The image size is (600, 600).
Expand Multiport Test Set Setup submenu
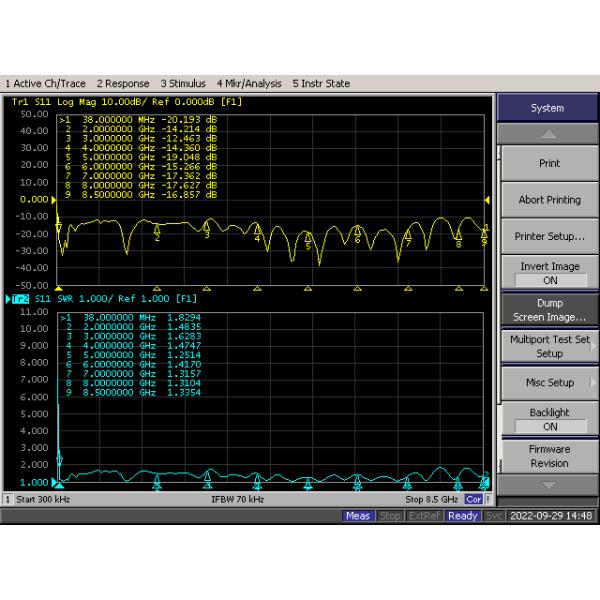pos(548,346)
